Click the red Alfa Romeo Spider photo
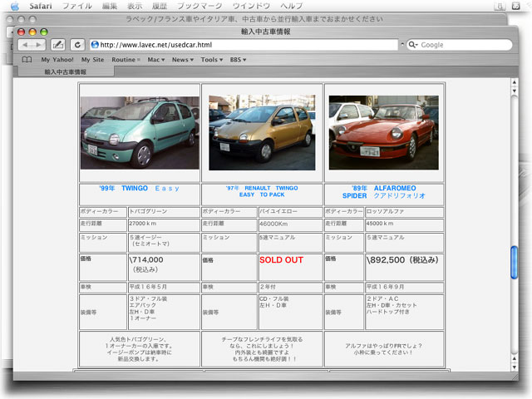The width and height of the screenshot is (532, 399). click(x=384, y=131)
